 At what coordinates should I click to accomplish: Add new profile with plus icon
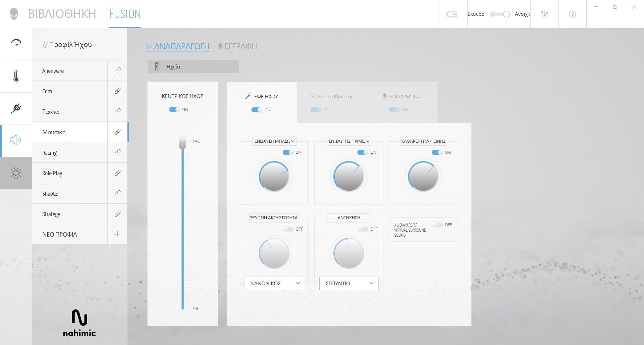pos(117,234)
